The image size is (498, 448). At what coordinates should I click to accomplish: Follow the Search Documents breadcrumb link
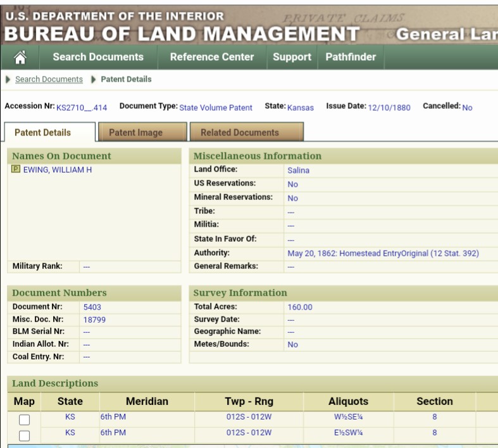point(49,80)
